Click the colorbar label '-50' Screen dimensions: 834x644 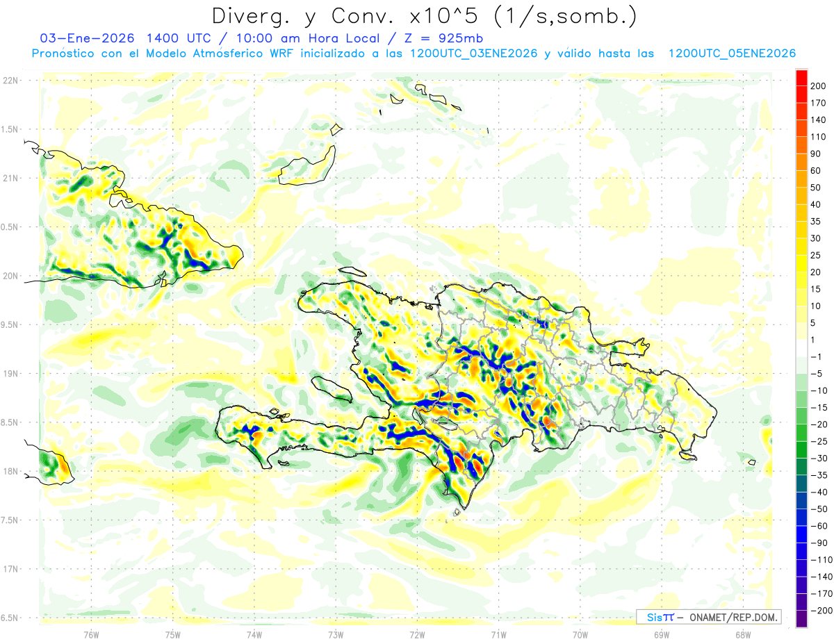tap(819, 509)
